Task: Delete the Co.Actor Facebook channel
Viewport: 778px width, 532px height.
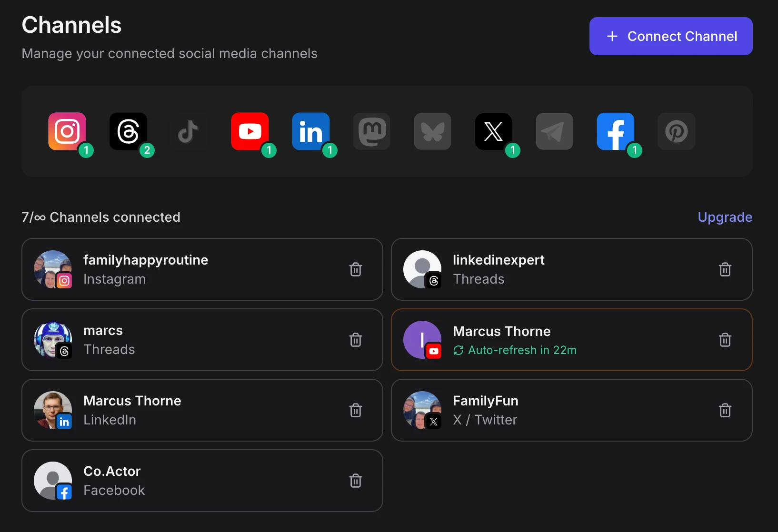Action: (x=356, y=481)
